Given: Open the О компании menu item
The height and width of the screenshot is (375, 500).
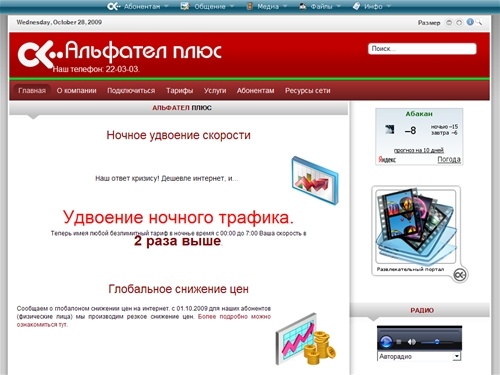Looking at the screenshot, I should [76, 91].
